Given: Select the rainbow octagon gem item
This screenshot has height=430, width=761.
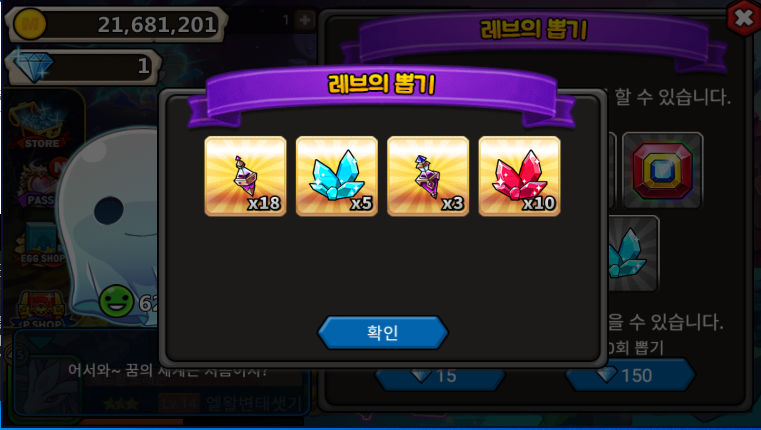Looking at the screenshot, I should point(662,170).
